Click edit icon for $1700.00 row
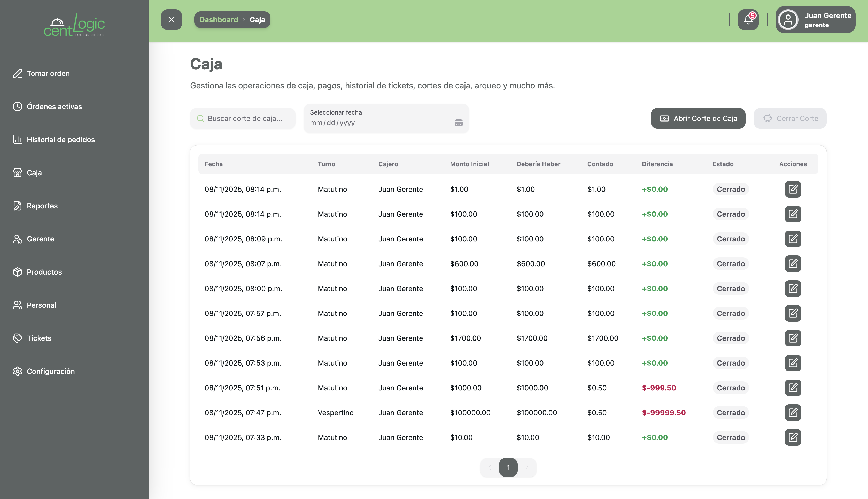This screenshot has width=868, height=499. [793, 338]
